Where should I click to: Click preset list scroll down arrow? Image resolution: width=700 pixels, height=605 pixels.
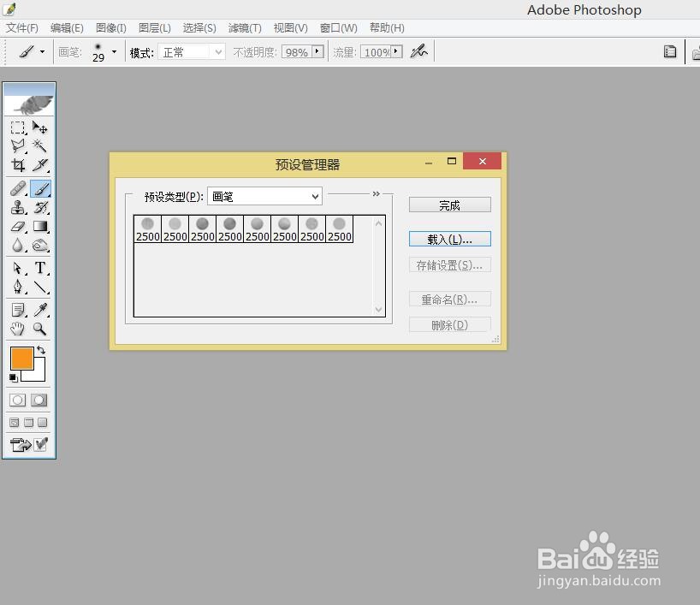(378, 309)
